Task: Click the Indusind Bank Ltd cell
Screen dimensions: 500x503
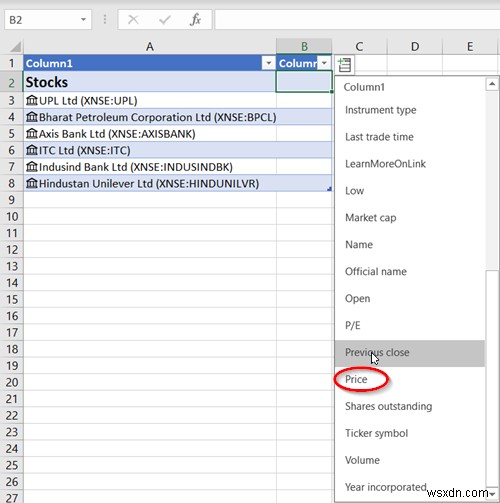Action: tap(150, 167)
